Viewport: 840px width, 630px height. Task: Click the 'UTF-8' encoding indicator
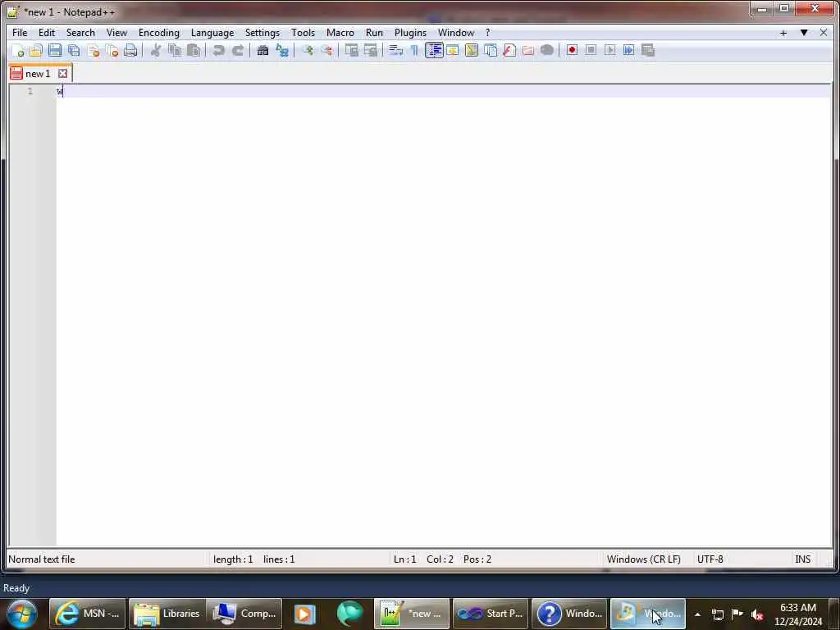710,559
